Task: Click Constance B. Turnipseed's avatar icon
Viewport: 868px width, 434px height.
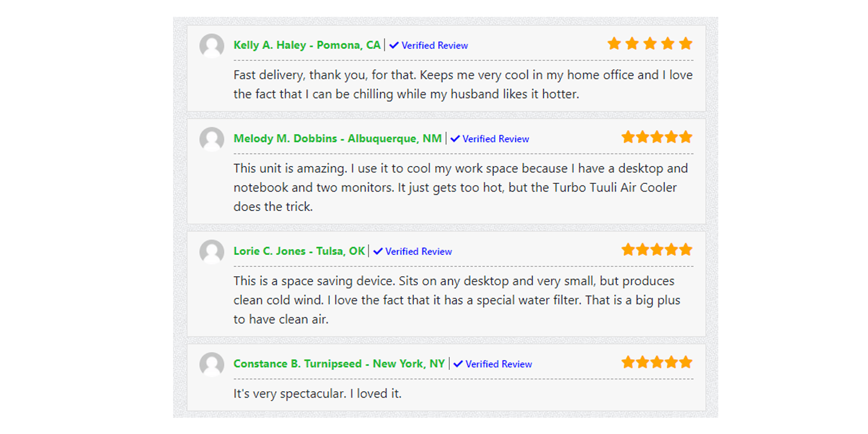Action: tap(212, 365)
